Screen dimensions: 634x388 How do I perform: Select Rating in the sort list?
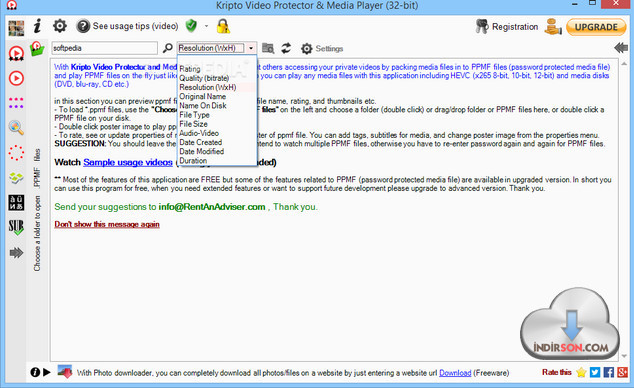[x=217, y=69]
